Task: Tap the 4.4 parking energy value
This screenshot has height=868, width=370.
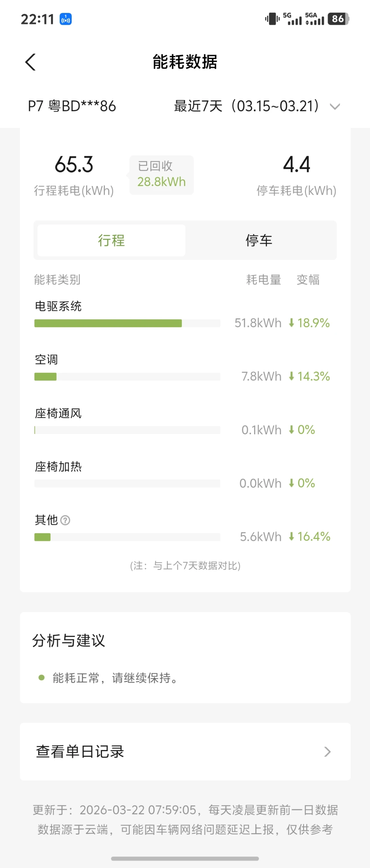Action: (x=296, y=165)
